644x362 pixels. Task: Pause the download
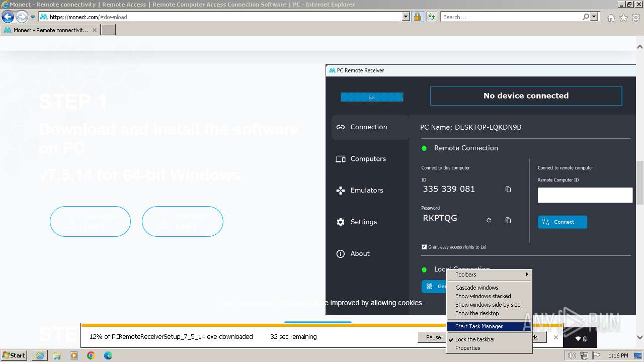(x=433, y=337)
